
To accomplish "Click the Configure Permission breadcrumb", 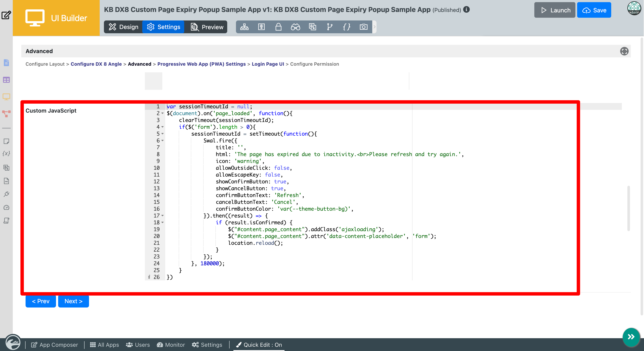I will tap(315, 64).
